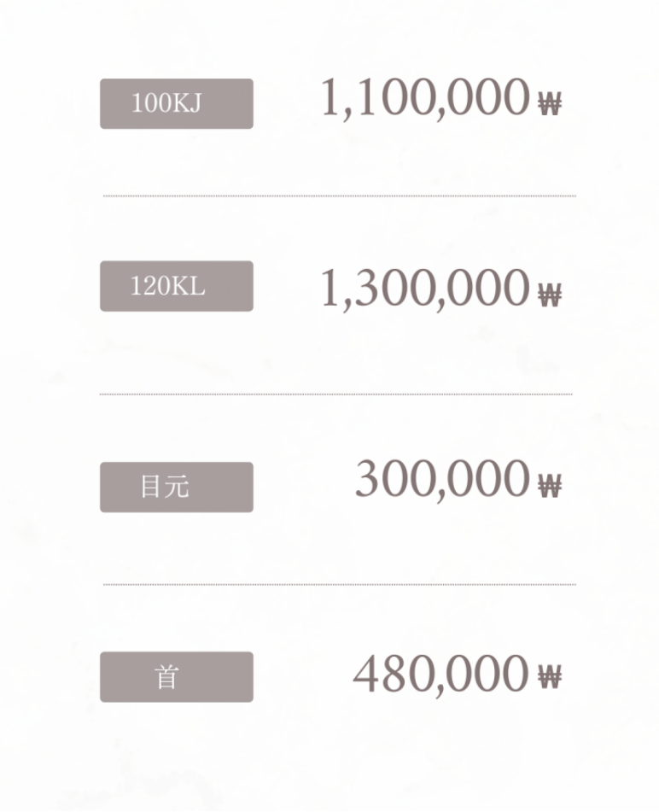Click the won symbol after 300,000
This screenshot has height=812, width=659.
point(550,487)
